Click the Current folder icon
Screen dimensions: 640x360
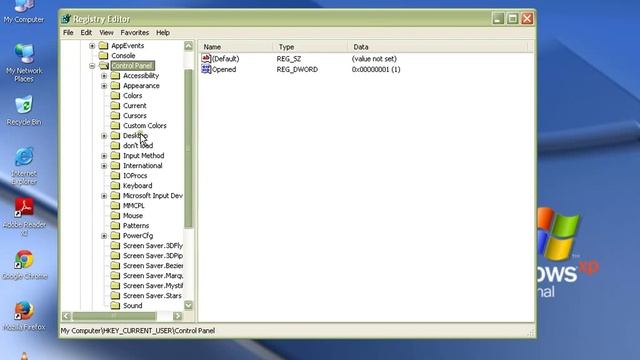116,106
